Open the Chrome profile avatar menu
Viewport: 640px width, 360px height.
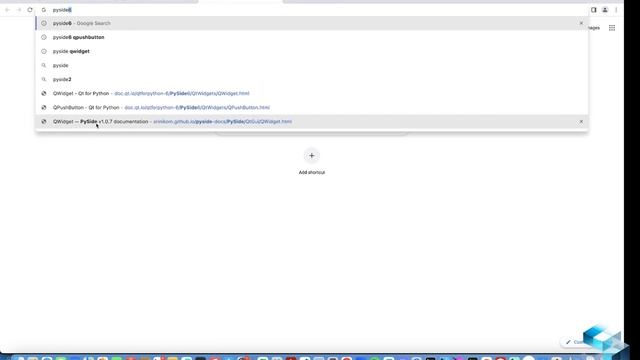(605, 10)
